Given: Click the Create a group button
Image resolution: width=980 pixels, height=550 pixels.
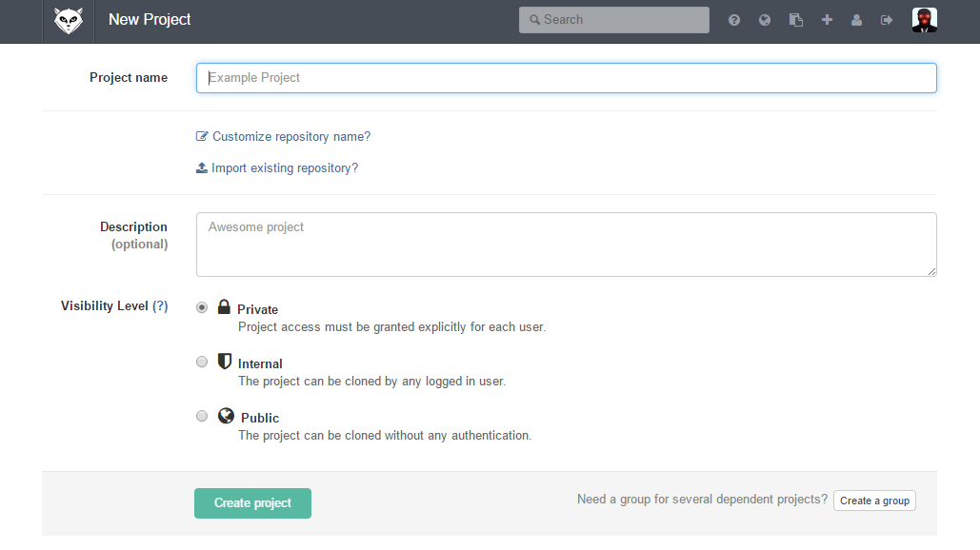Looking at the screenshot, I should click(874, 501).
